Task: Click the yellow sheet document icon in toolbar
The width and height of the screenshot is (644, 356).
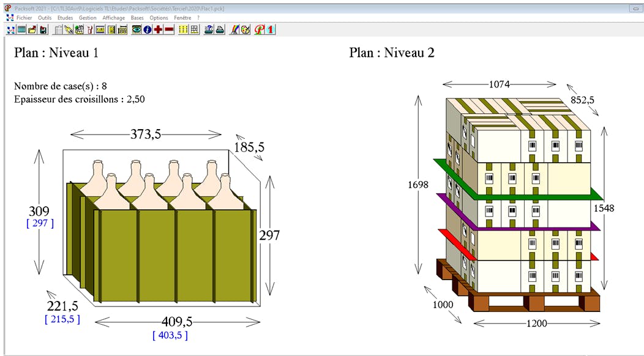Action: tap(111, 29)
